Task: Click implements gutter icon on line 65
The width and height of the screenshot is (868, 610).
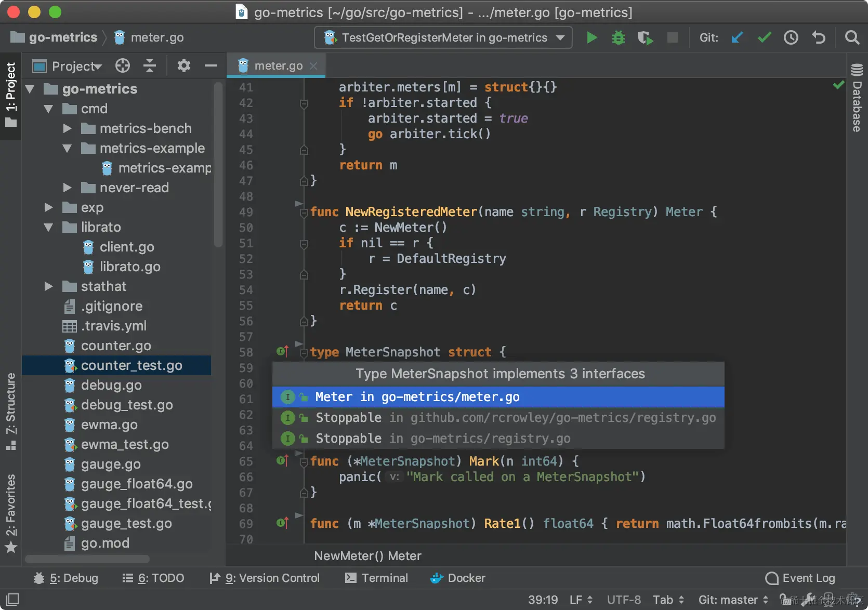Action: (282, 461)
